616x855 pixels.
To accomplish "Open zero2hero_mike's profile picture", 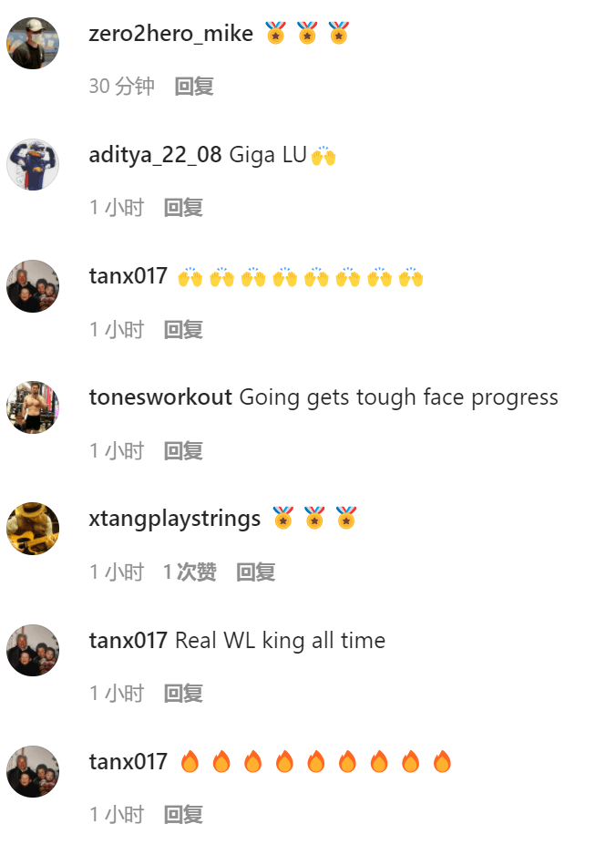I will [33, 43].
